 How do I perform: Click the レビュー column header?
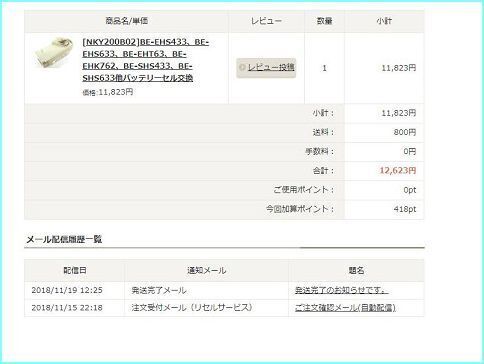click(266, 21)
